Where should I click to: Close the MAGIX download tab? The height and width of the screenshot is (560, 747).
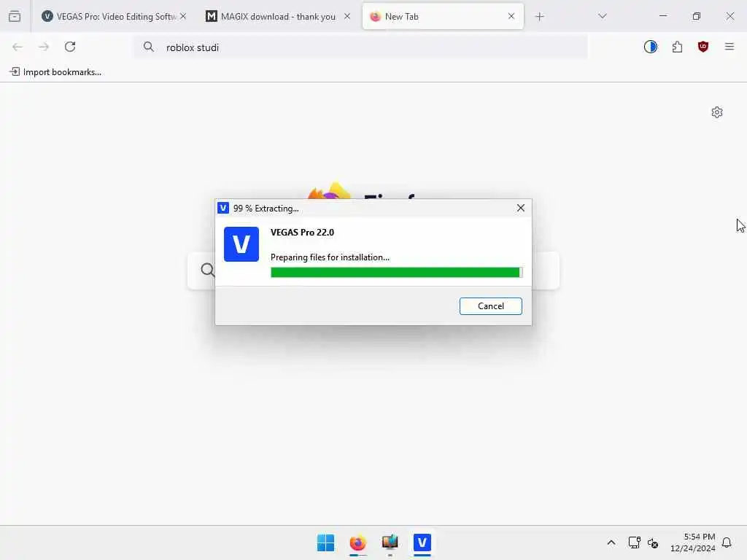click(347, 16)
